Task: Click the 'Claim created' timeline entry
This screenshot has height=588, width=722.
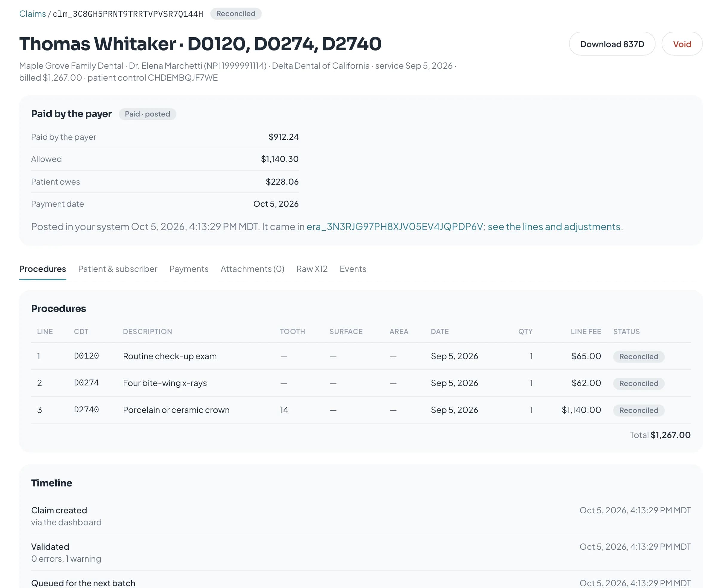Action: (361, 516)
